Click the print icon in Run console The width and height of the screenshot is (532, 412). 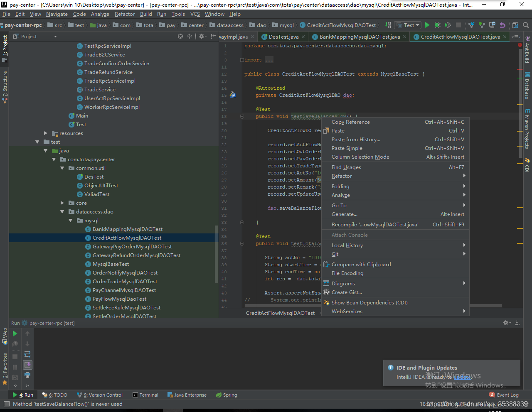click(27, 375)
